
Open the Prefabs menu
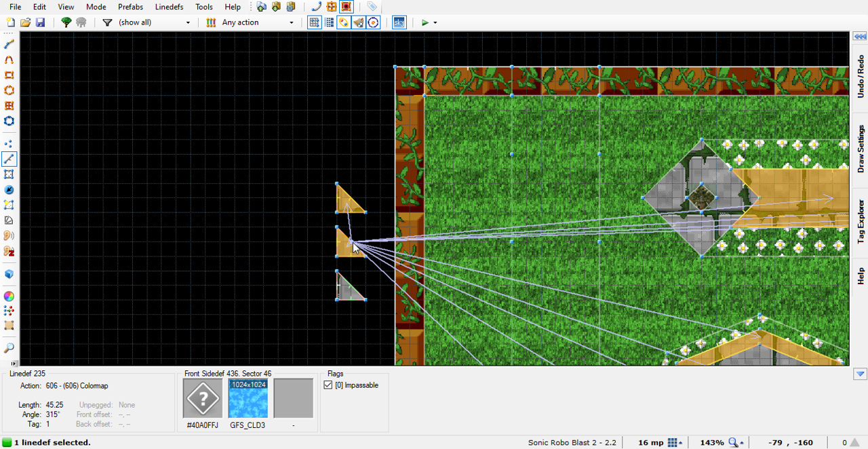point(130,7)
